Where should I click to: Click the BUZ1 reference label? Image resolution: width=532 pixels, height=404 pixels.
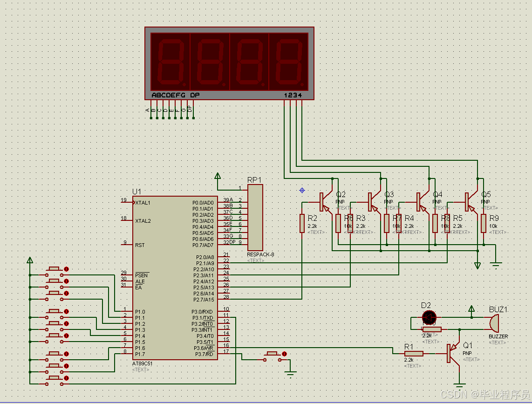click(x=498, y=309)
